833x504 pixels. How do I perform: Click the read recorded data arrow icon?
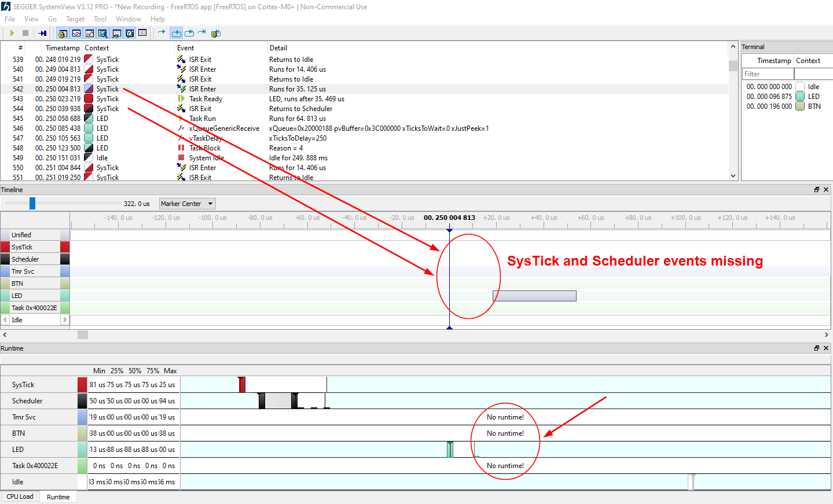[x=42, y=33]
